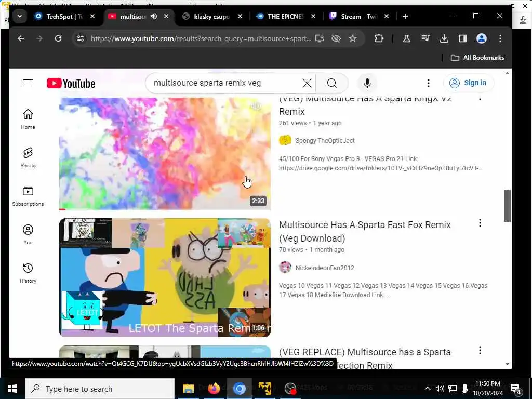This screenshot has width=532, height=399.
Task: Switch to THE EPICNESS tab
Action: [x=281, y=16]
